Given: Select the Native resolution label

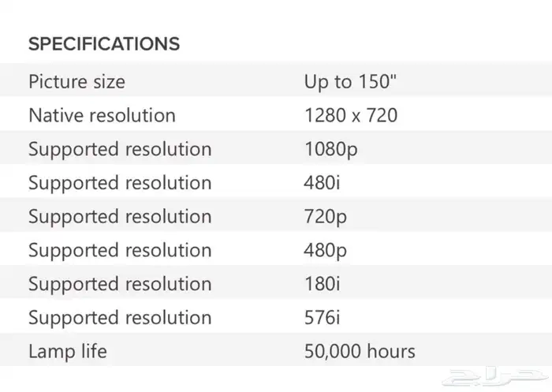Looking at the screenshot, I should (x=102, y=115).
